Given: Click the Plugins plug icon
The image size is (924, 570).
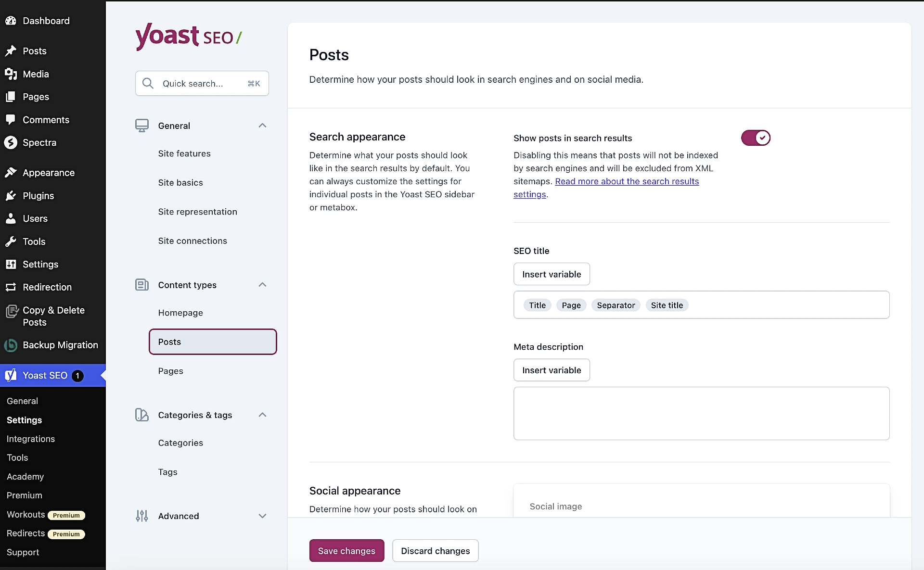Looking at the screenshot, I should (x=11, y=196).
